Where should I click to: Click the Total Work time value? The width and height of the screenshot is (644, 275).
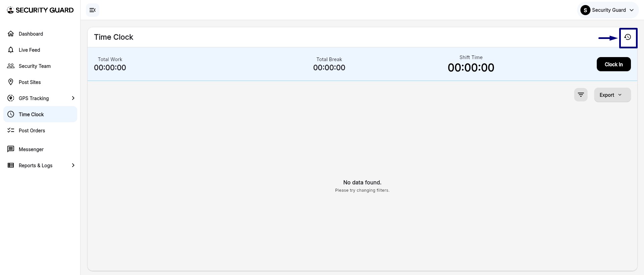110,67
